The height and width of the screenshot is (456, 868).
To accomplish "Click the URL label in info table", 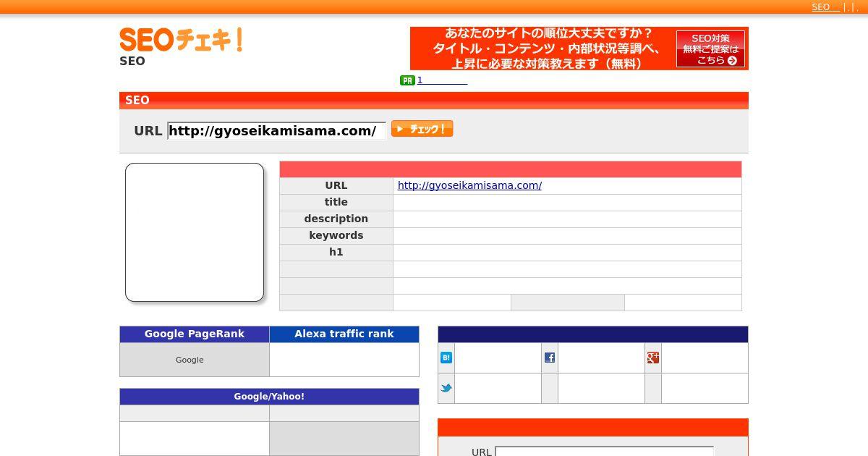I will point(336,185).
